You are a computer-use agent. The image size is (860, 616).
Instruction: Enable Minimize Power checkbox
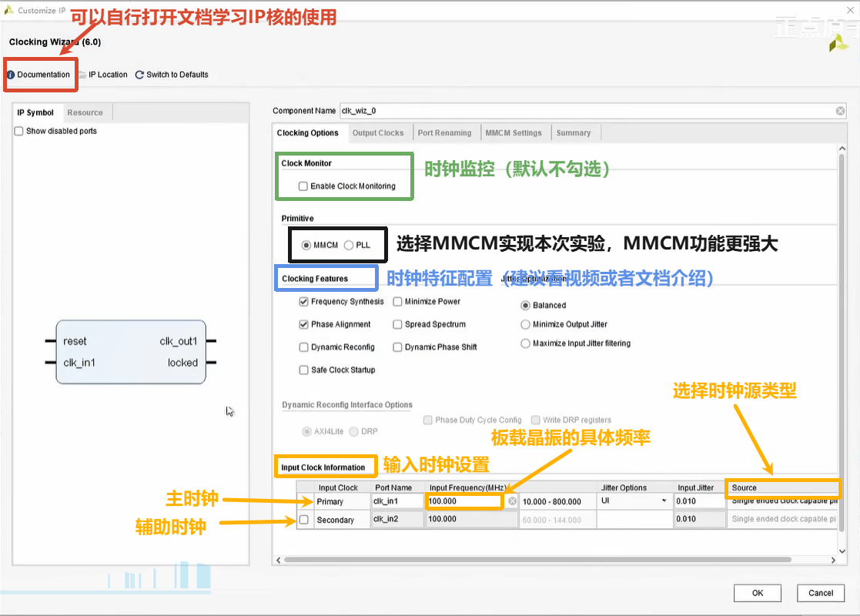coord(397,301)
